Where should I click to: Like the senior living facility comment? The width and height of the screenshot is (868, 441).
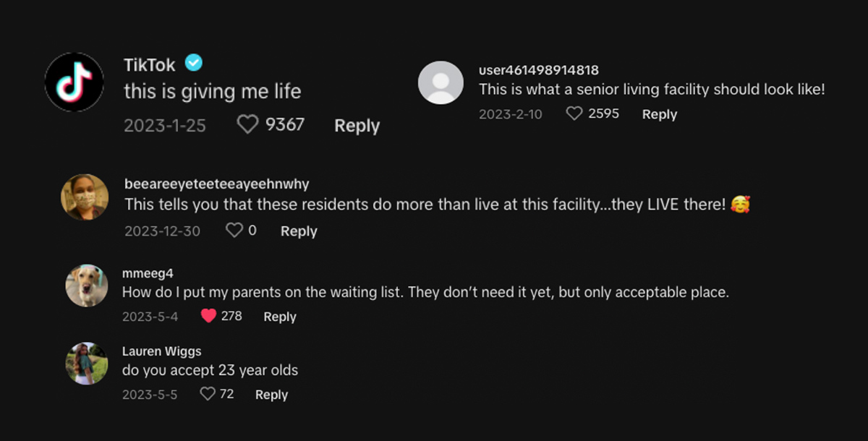click(574, 114)
